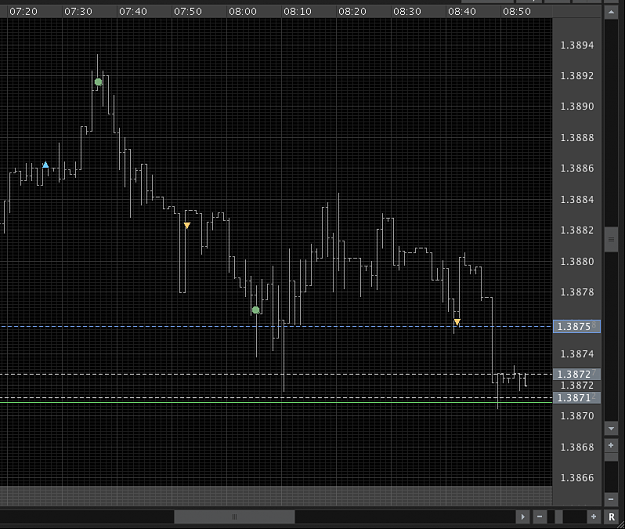The image size is (625, 529).
Task: Click the yellow down-triangle marker near 08:40
Action: 457,322
